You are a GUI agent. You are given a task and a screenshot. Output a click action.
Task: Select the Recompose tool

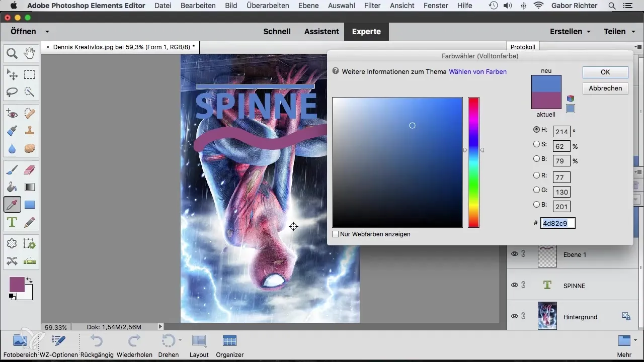[x=30, y=244]
